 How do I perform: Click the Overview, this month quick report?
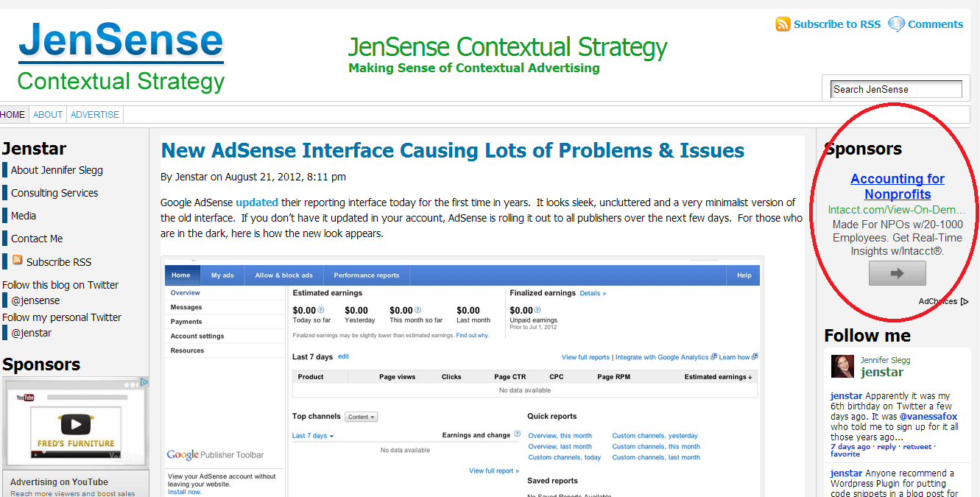560,436
